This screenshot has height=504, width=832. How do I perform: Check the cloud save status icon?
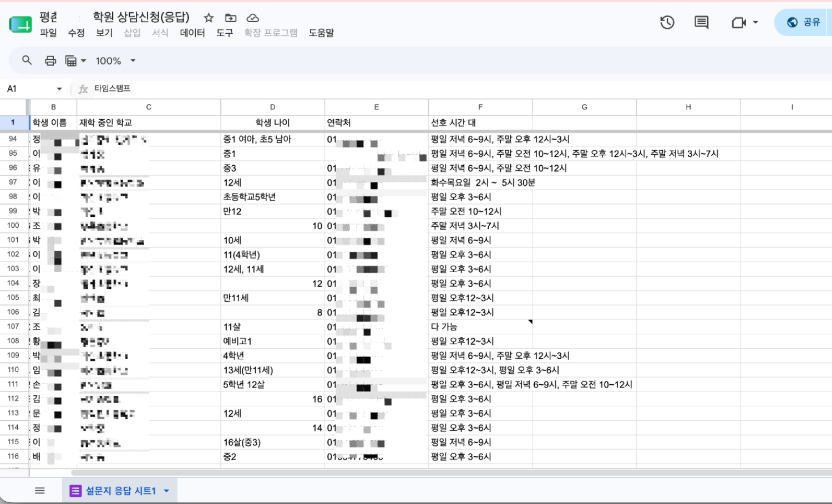click(x=253, y=18)
